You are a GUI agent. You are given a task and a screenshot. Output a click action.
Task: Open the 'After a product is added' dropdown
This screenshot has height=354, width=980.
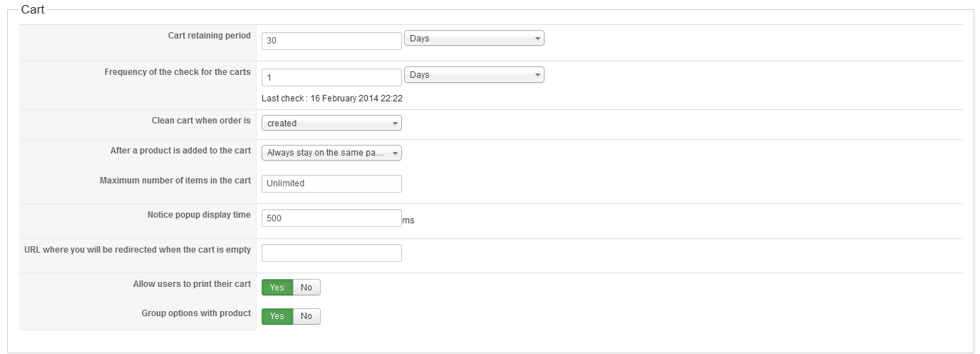(331, 153)
